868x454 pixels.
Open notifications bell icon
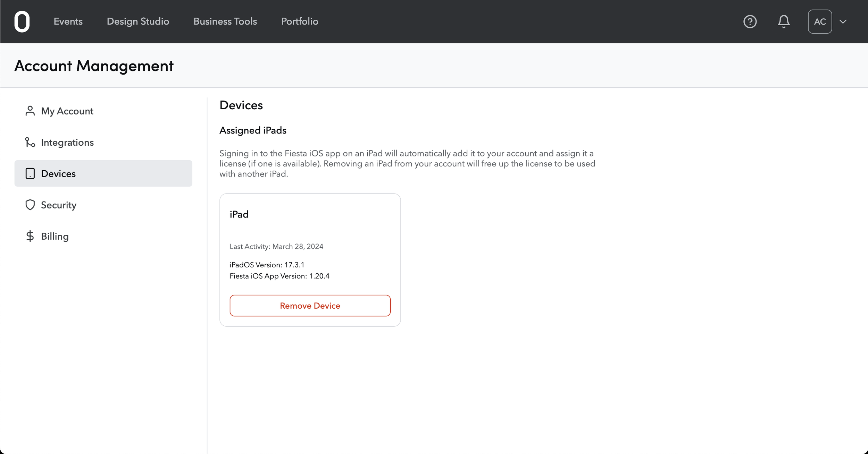point(784,22)
